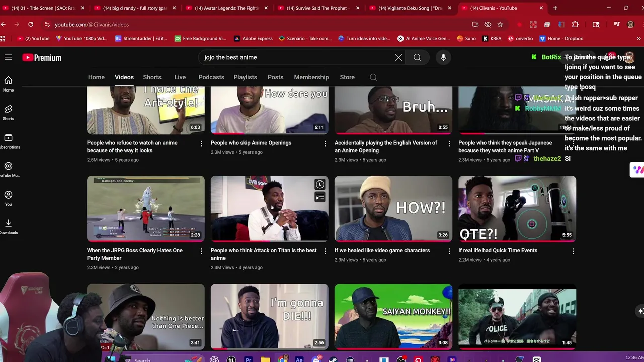This screenshot has width=644, height=362.
Task: Open options menu for 'People who skip Anime Openings'
Action: [325, 144]
